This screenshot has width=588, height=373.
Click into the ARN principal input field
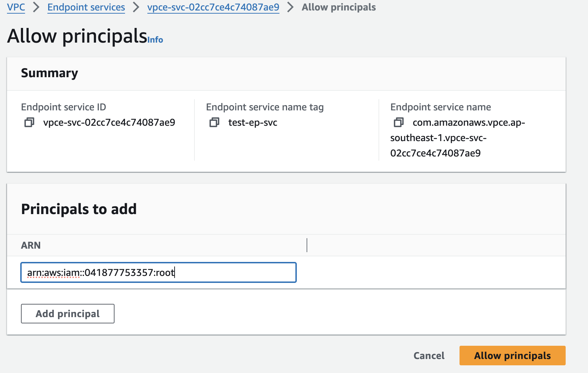tap(159, 272)
